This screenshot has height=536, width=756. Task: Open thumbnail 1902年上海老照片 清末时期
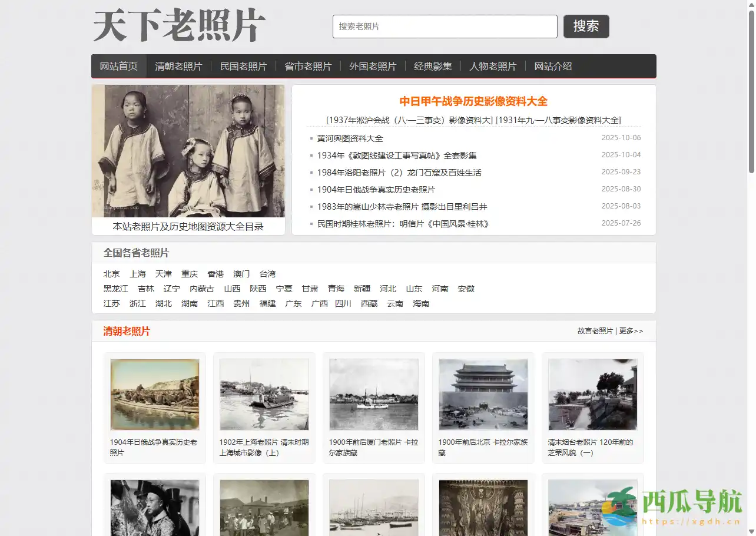click(264, 395)
